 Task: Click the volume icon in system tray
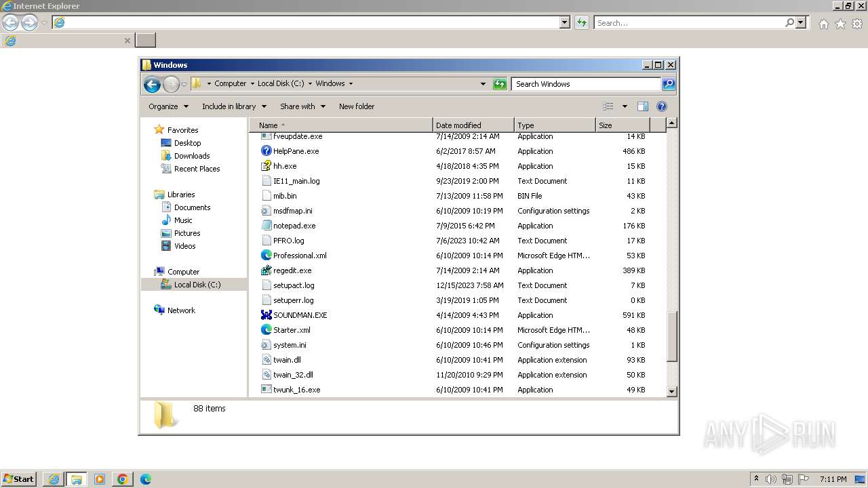click(x=771, y=479)
